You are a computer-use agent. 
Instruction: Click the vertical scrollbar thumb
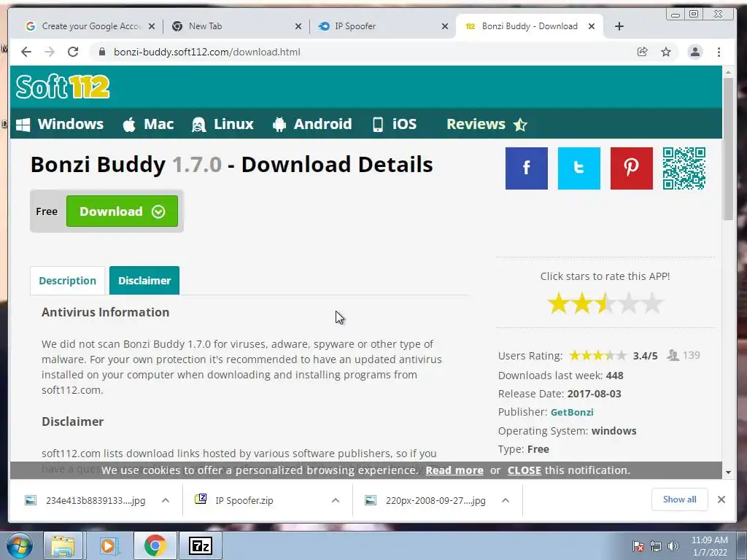728,149
